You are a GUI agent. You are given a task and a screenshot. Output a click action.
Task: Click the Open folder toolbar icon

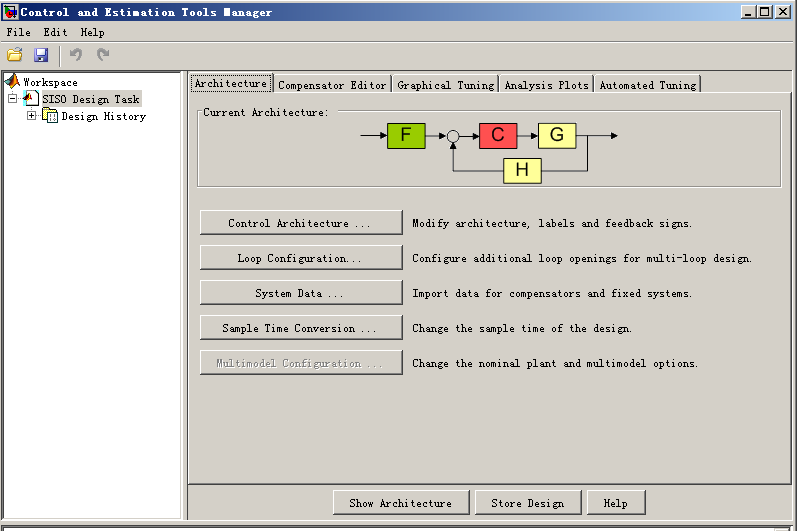pos(15,55)
